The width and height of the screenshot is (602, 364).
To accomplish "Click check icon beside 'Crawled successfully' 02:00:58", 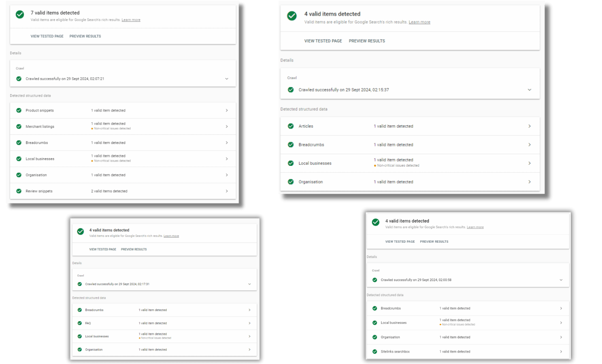I will [375, 280].
